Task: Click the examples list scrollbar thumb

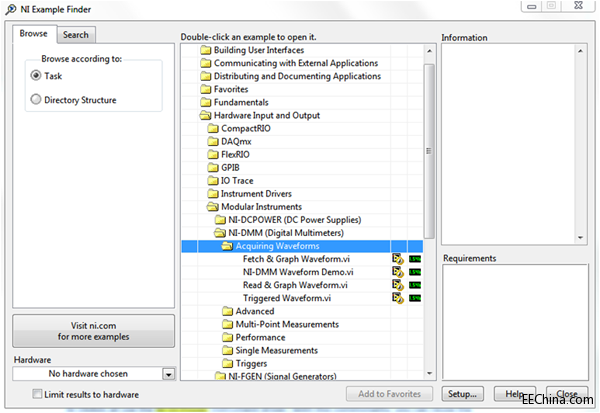Action: (x=429, y=151)
